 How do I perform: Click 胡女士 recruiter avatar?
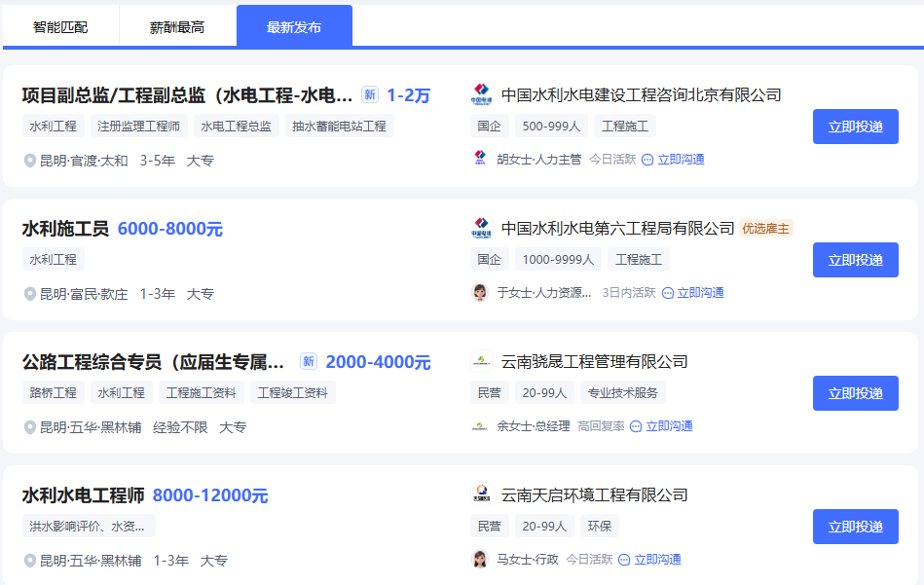(x=480, y=160)
